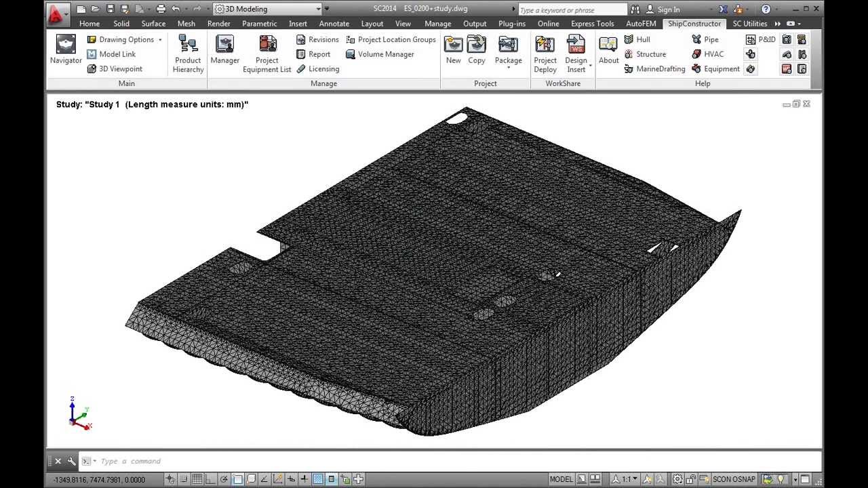Toggle Snap Mode in status bar
This screenshot has width=868, height=488.
tap(184, 479)
